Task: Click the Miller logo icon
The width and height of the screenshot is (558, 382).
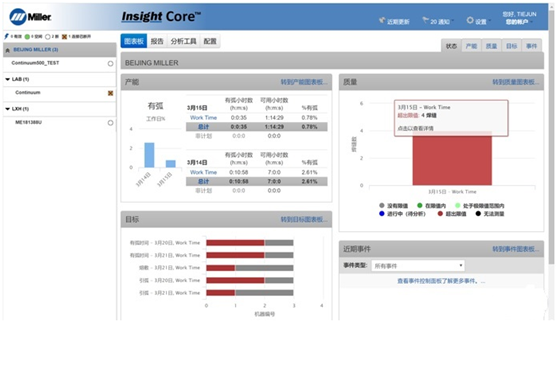Action: click(18, 17)
